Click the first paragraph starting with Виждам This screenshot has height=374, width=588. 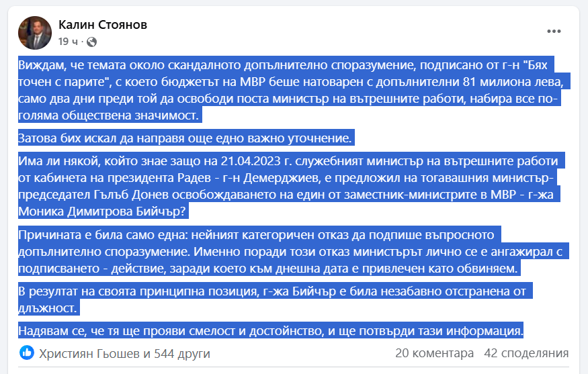pos(294,90)
